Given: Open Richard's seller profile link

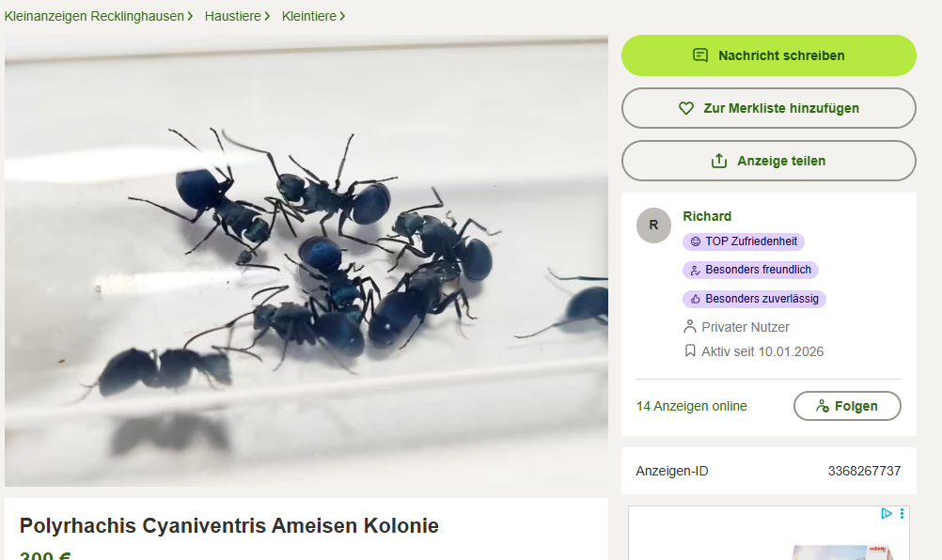Looking at the screenshot, I should pos(707,216).
